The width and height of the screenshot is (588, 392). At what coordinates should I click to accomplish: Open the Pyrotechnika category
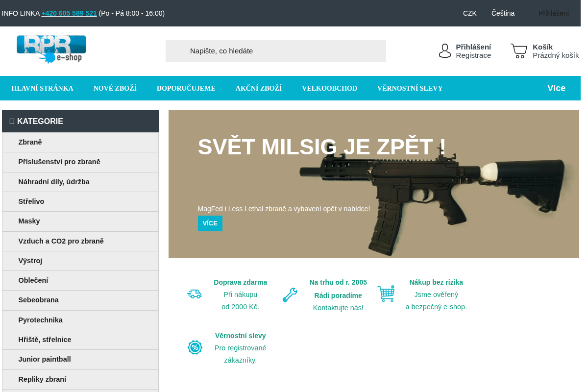(x=80, y=320)
